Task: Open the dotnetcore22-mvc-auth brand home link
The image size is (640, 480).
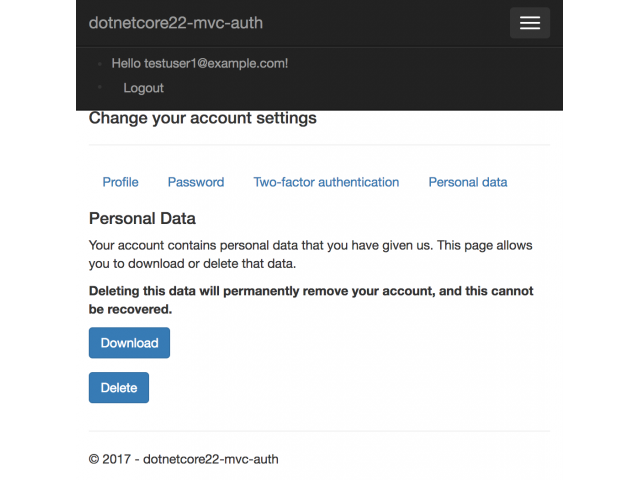Action: (176, 23)
